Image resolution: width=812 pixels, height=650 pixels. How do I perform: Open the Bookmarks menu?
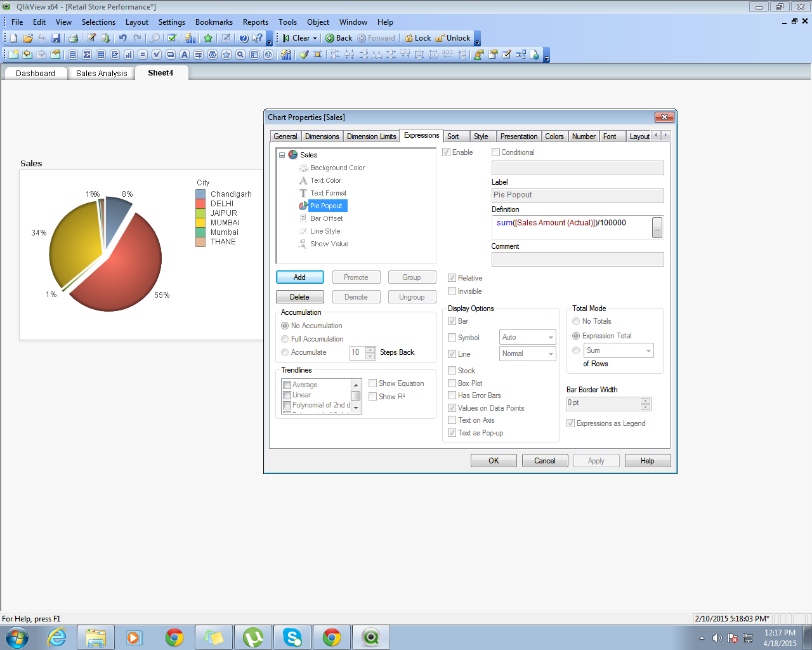[x=214, y=22]
